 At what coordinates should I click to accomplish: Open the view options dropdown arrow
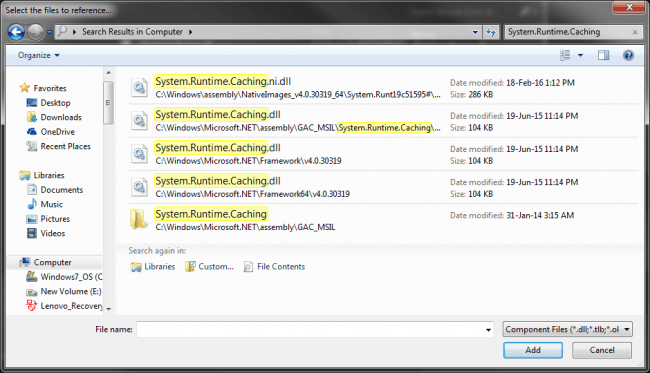coord(580,55)
